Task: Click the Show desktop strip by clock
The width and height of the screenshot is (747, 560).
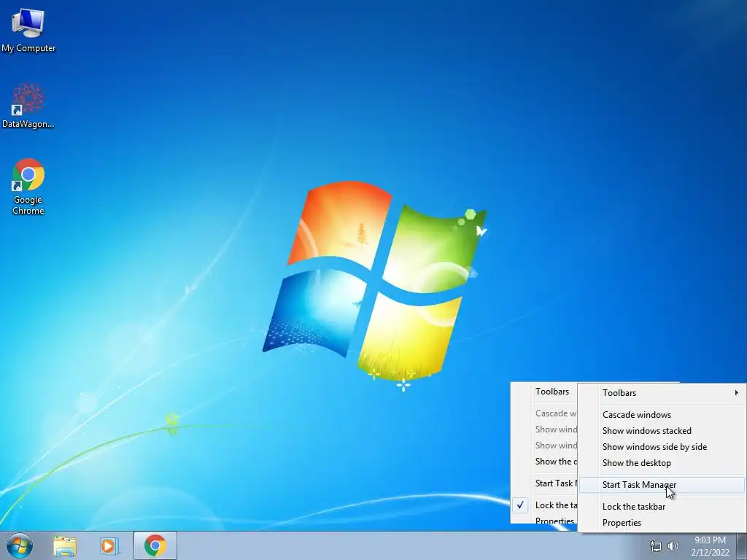Action: 742,545
